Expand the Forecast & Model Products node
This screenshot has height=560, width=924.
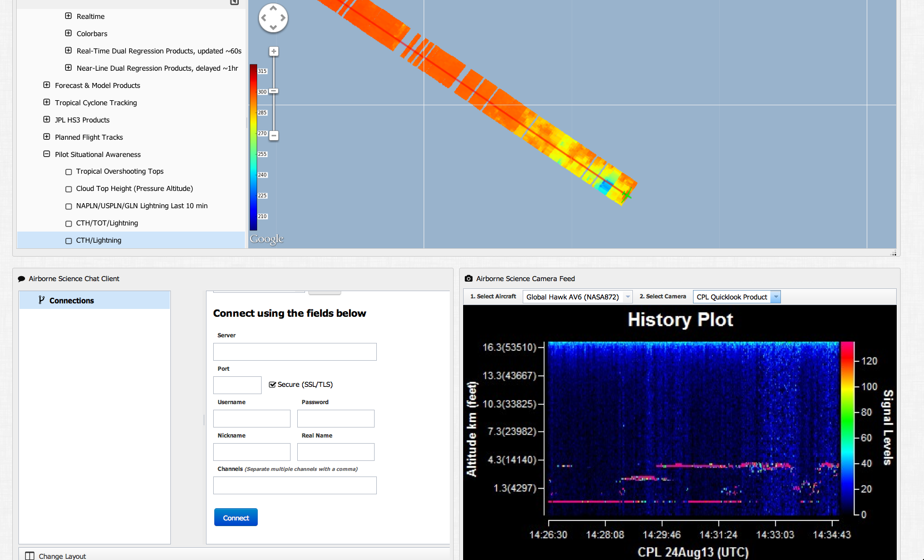click(x=47, y=85)
